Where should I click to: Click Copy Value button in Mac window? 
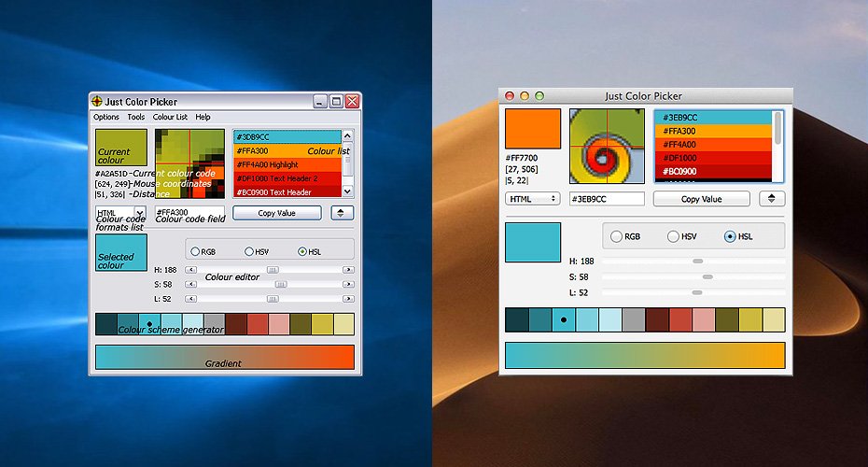[701, 199]
